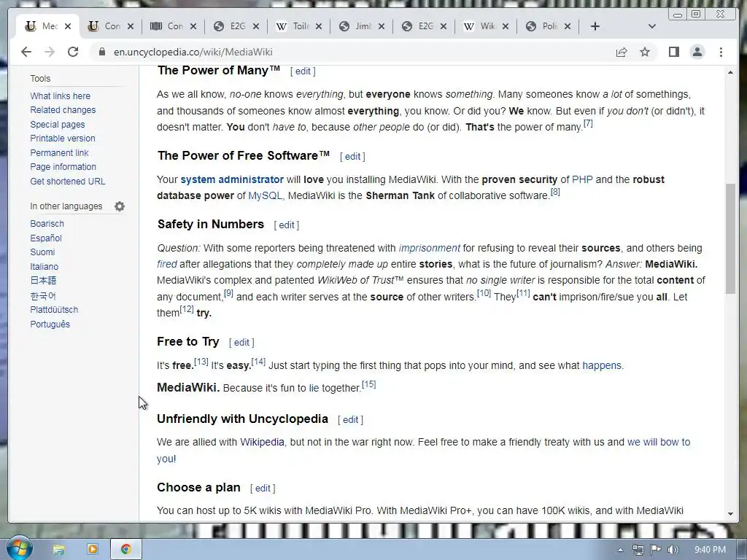Close the Poli tab
The width and height of the screenshot is (747, 560).
click(568, 26)
